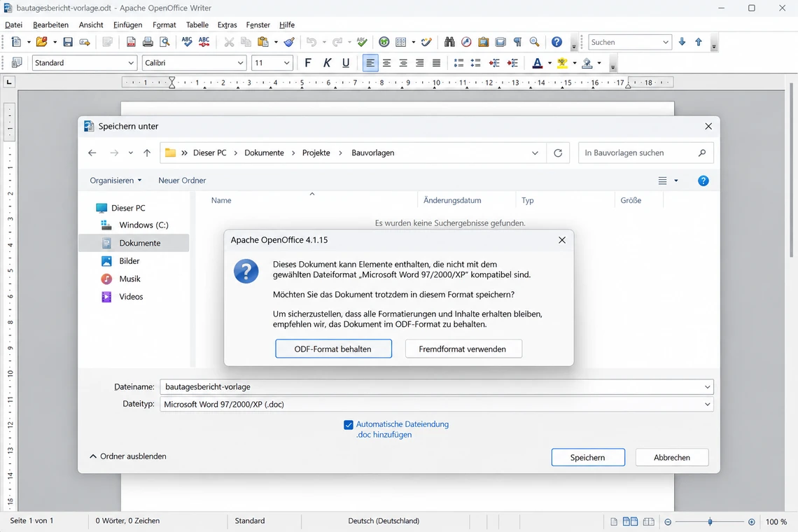Screen dimensions: 798x532
Task: Click the OpenOffice Help icon in toolbar
Action: [556, 42]
